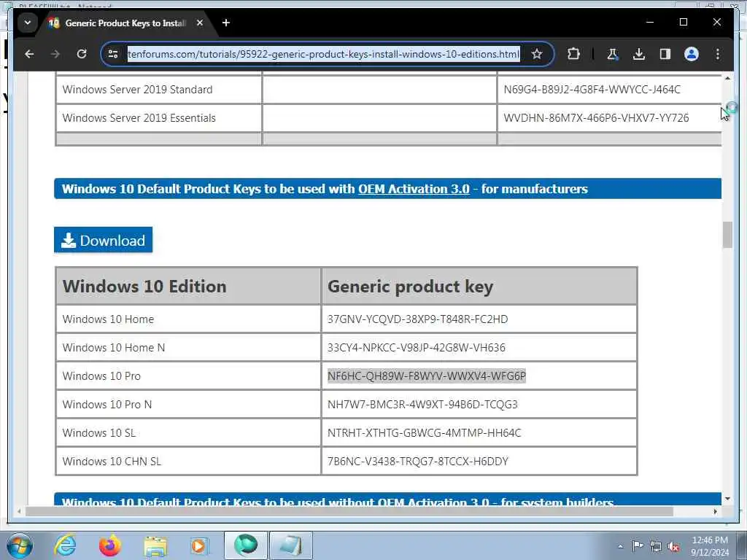Click the muted volume tray icon
Screen dimensions: 747x560
(673, 547)
